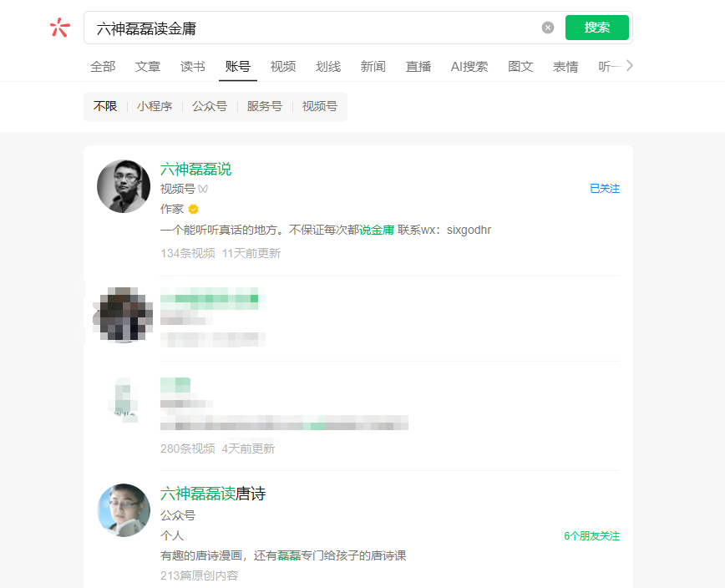The height and width of the screenshot is (588, 725).
Task: Open the 六神磊磊说 title link
Action: point(196,170)
